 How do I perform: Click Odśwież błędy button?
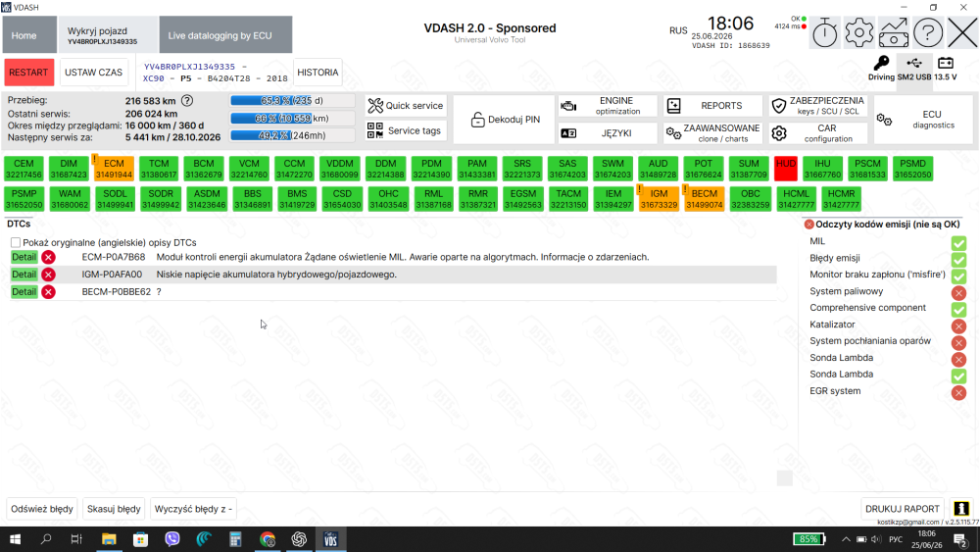click(x=42, y=509)
